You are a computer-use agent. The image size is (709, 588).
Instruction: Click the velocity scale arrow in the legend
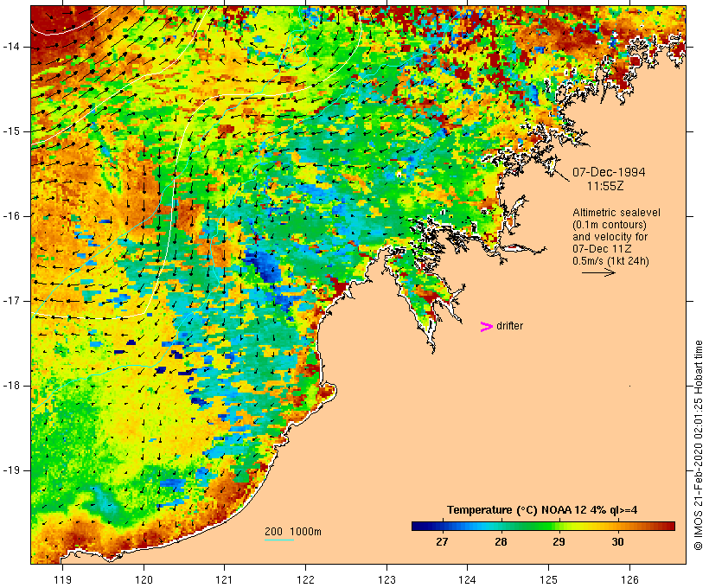[598, 272]
